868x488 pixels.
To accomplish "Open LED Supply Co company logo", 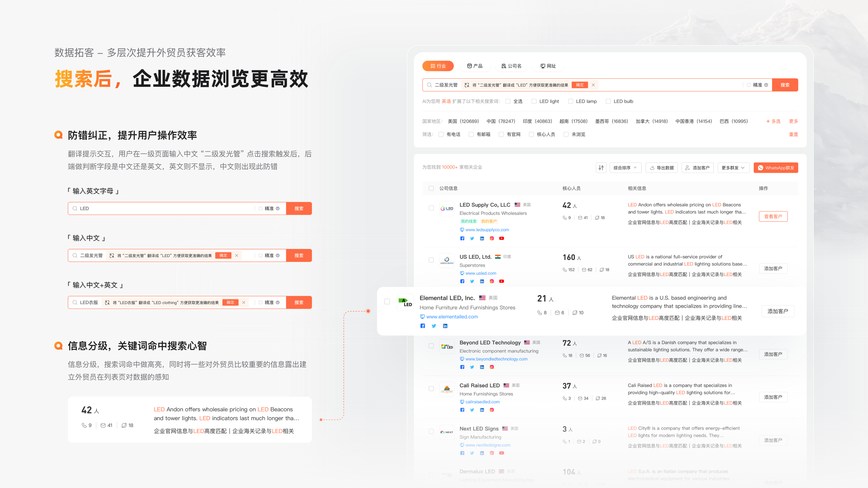I will pos(447,209).
